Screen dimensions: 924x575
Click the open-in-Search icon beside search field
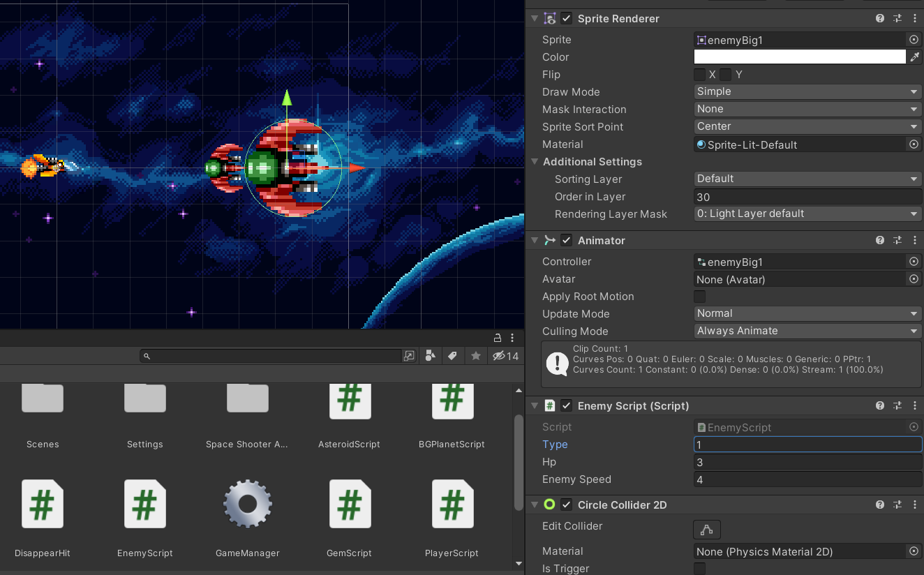[x=409, y=356]
